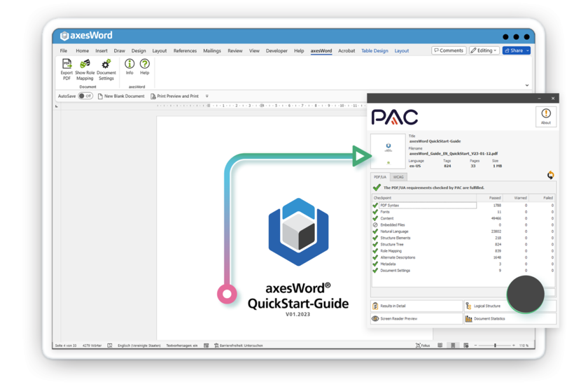Image resolution: width=588 pixels, height=391 pixels.
Task: Switch to the Home ribbon tab
Action: pyautogui.click(x=82, y=50)
